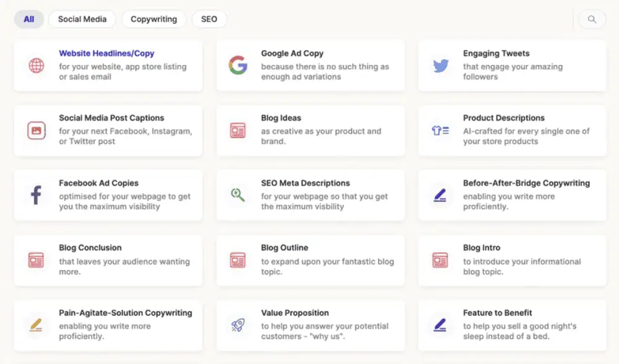The image size is (619, 364).
Task: Click the SEO Meta Descriptions magnifier icon
Action: (x=238, y=196)
